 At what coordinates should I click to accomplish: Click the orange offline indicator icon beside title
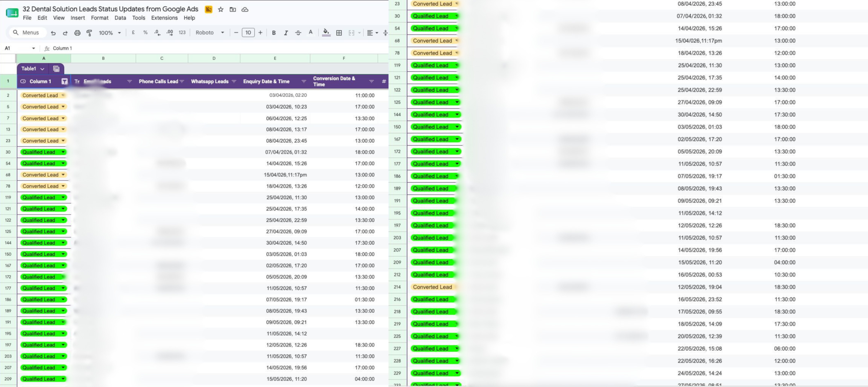209,9
